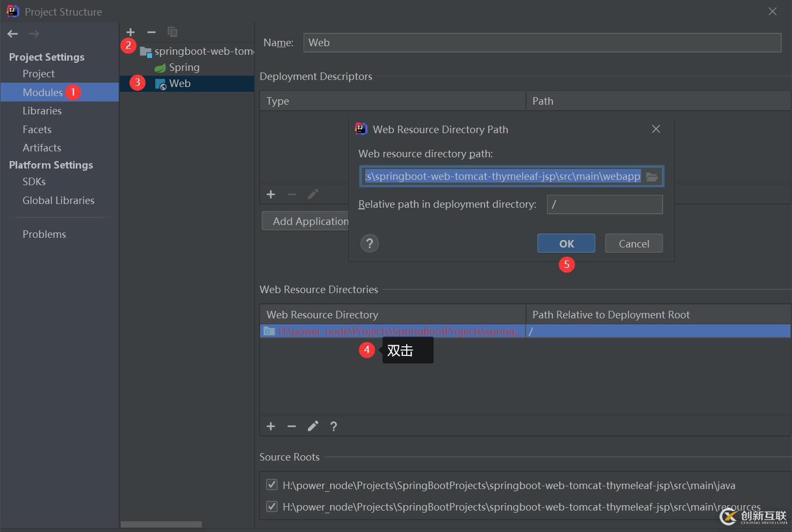Confirm the dialog with OK
This screenshot has width=792, height=532.
pos(566,244)
